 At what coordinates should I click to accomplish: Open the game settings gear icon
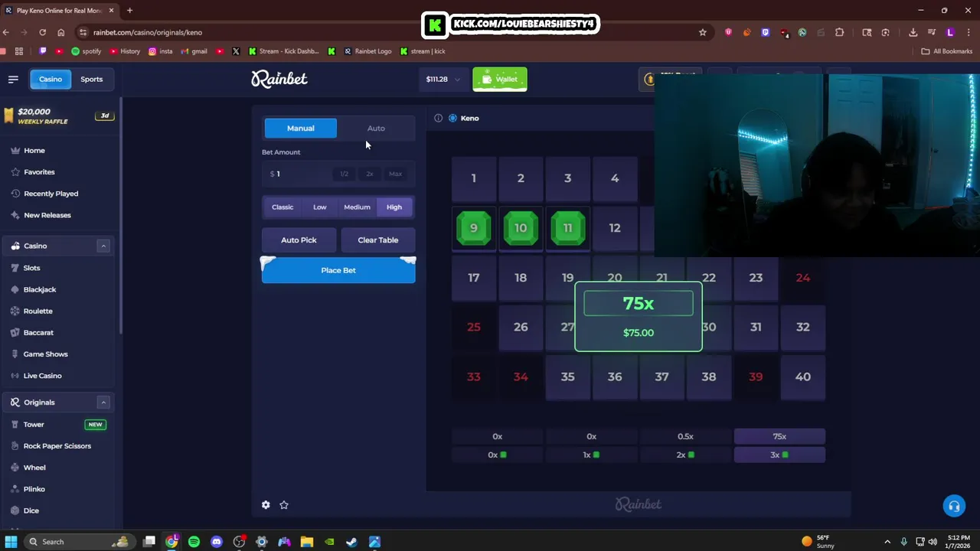click(266, 505)
